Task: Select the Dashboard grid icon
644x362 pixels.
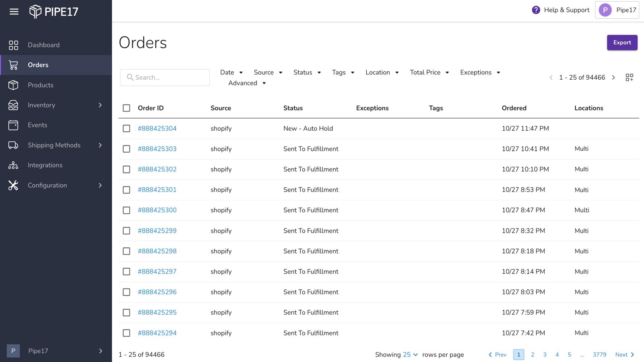Action: [13, 45]
